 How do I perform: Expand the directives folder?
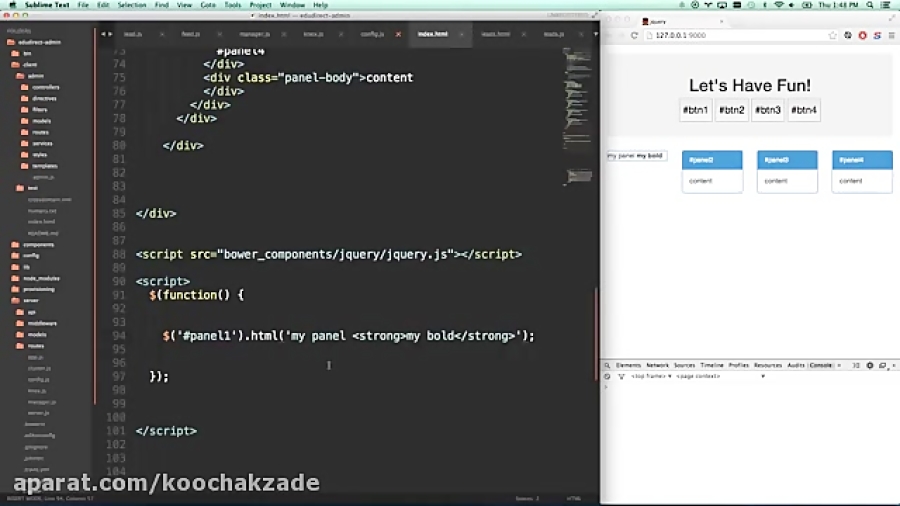click(x=38, y=98)
